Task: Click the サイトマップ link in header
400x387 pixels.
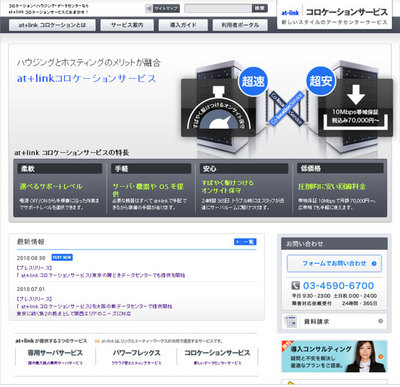Action: (x=163, y=8)
